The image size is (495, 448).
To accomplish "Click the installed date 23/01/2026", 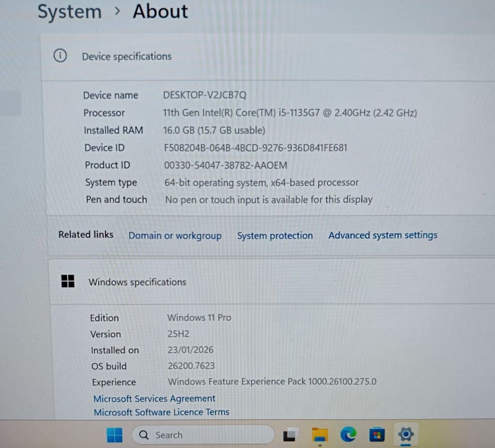I will pos(191,350).
